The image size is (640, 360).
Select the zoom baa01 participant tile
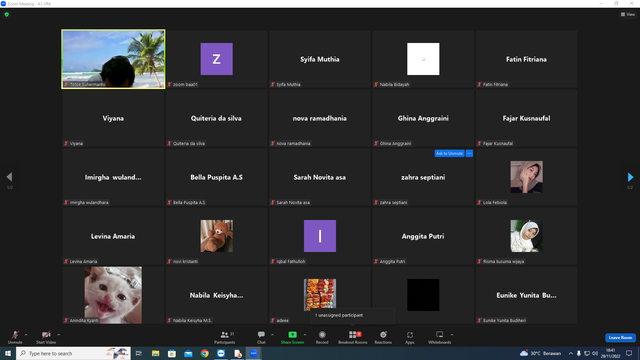pos(216,59)
